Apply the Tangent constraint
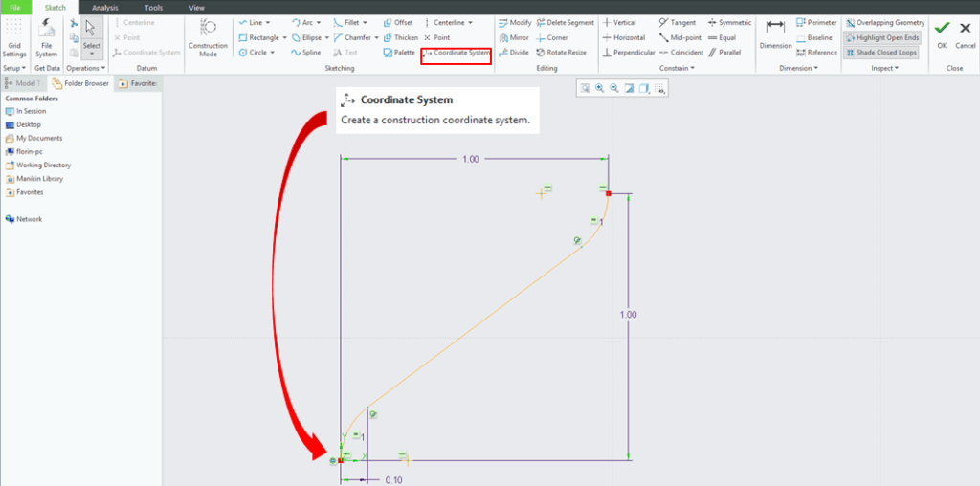This screenshot has height=486, width=980. coord(678,22)
